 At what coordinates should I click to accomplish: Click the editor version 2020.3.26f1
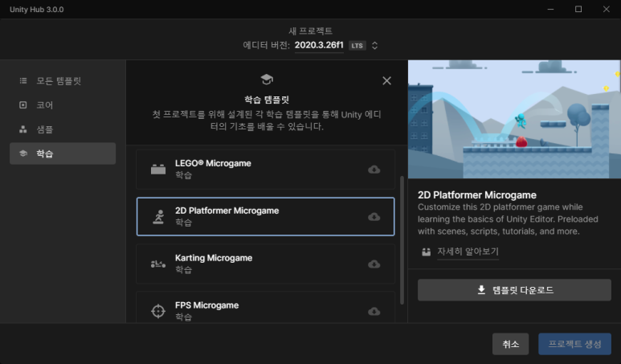(319, 45)
